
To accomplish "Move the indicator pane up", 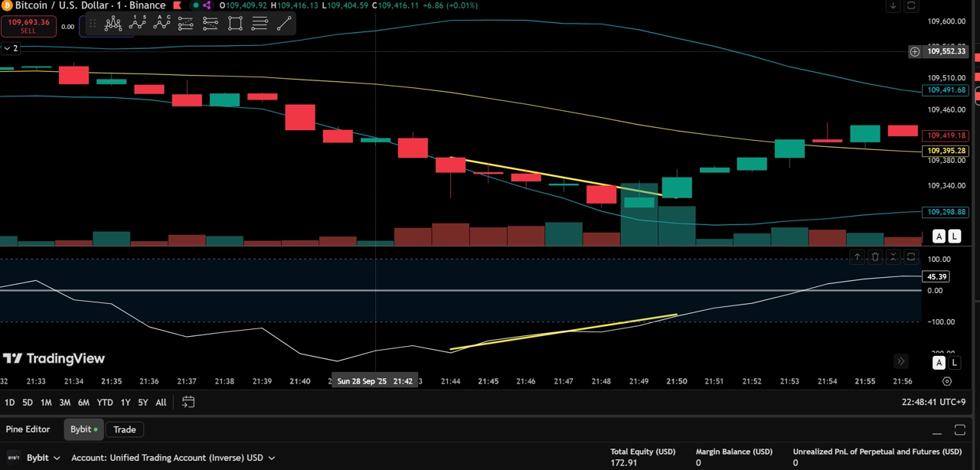I will click(857, 256).
